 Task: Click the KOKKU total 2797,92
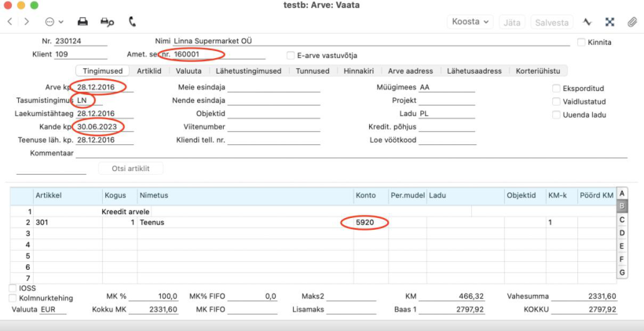584,310
